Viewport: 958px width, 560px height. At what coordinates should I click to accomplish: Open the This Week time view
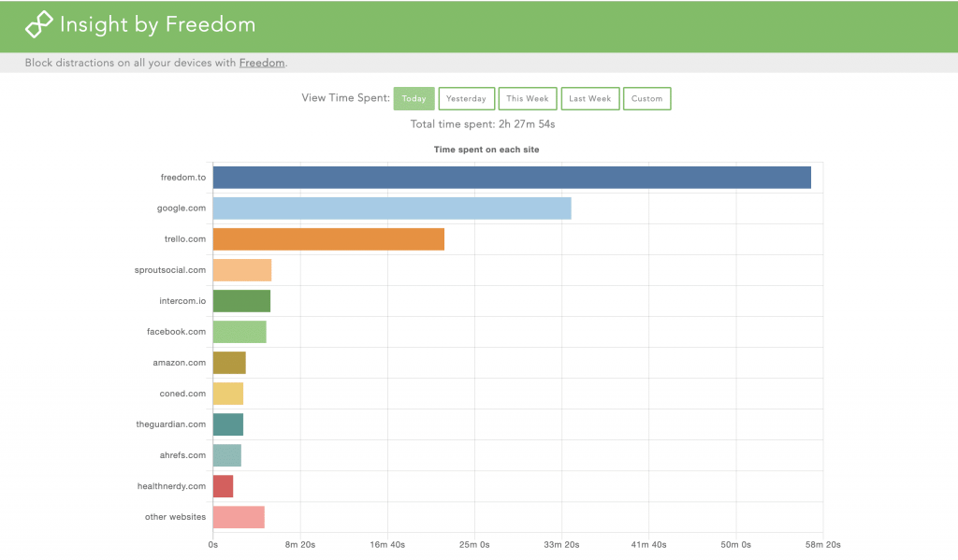tap(527, 98)
